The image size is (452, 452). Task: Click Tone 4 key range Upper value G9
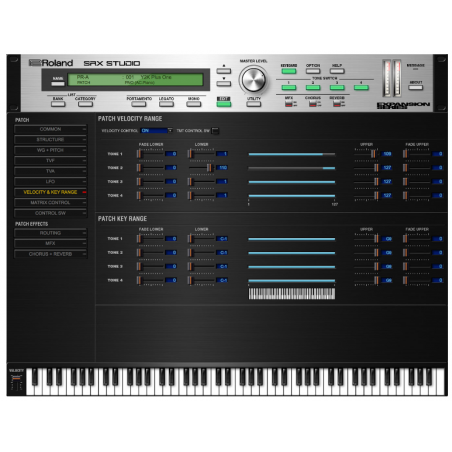point(387,281)
